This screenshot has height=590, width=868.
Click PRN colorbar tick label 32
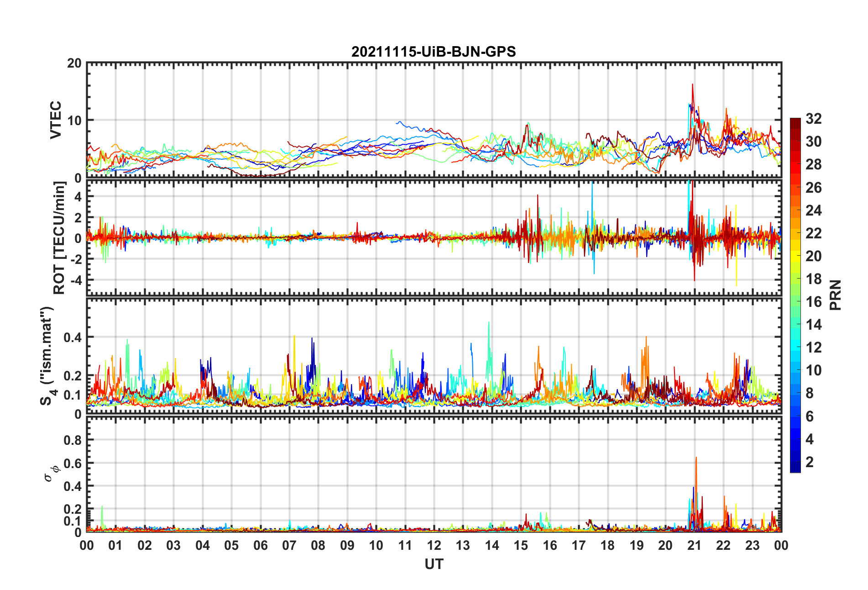pyautogui.click(x=814, y=119)
